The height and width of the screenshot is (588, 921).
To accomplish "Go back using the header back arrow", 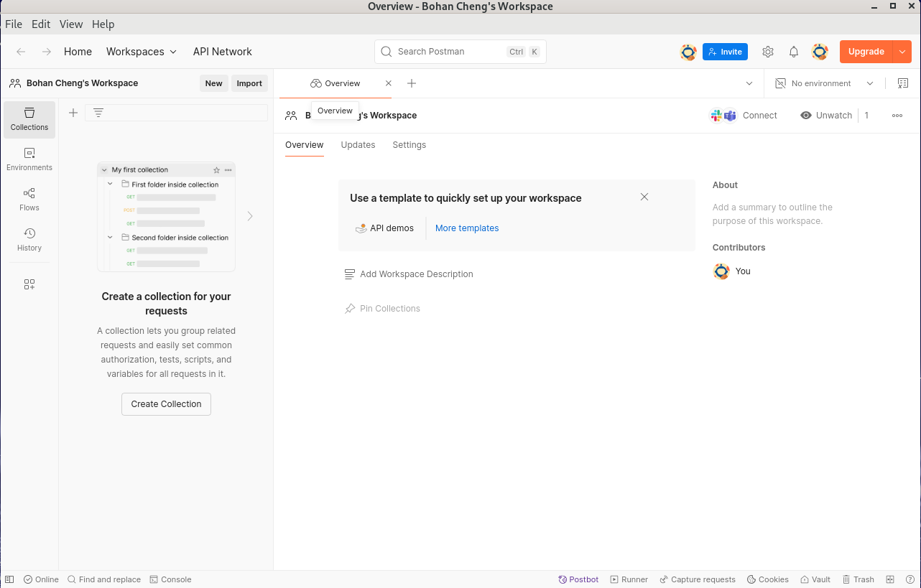I will tap(22, 52).
